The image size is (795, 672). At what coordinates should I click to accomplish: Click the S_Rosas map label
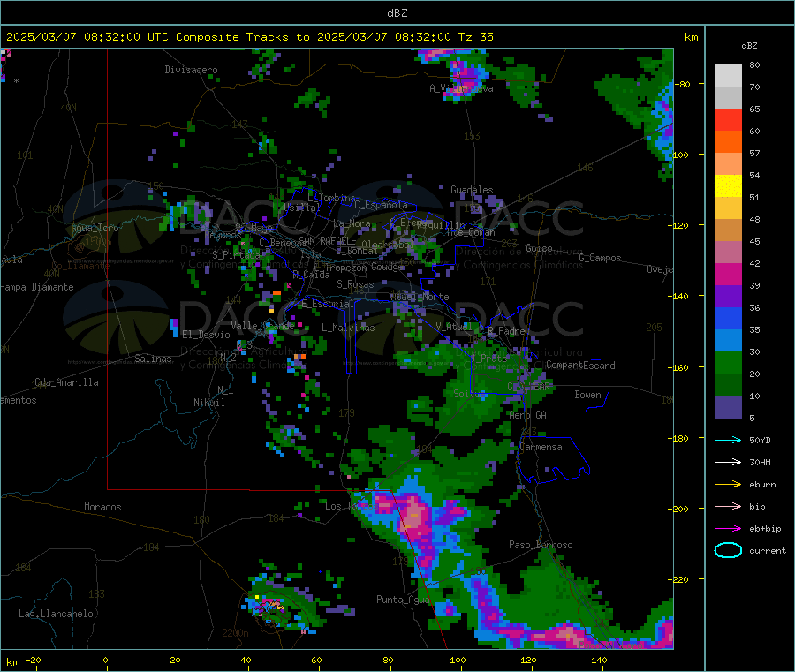pos(355,284)
